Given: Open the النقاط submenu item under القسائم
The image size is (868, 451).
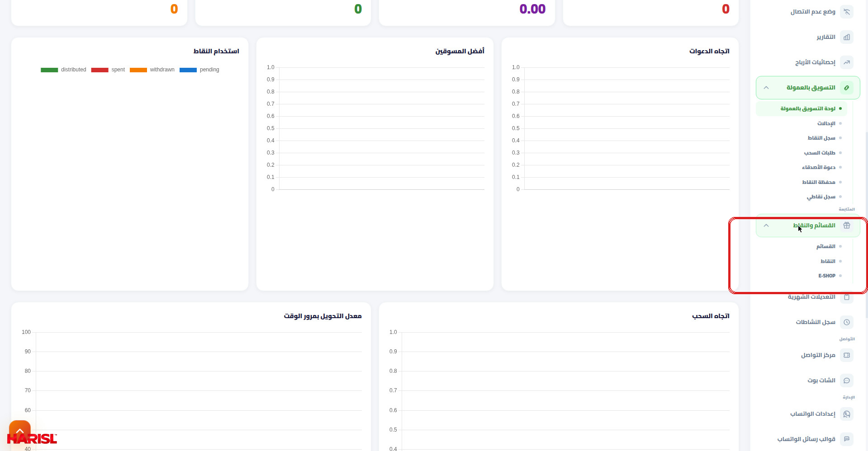Looking at the screenshot, I should point(828,261).
